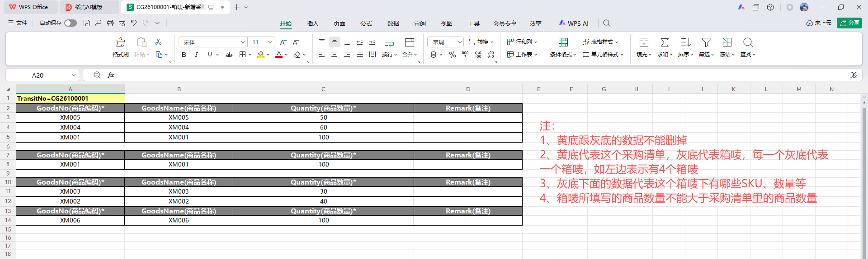Click the Sum (求和) sigma icon

point(665,42)
